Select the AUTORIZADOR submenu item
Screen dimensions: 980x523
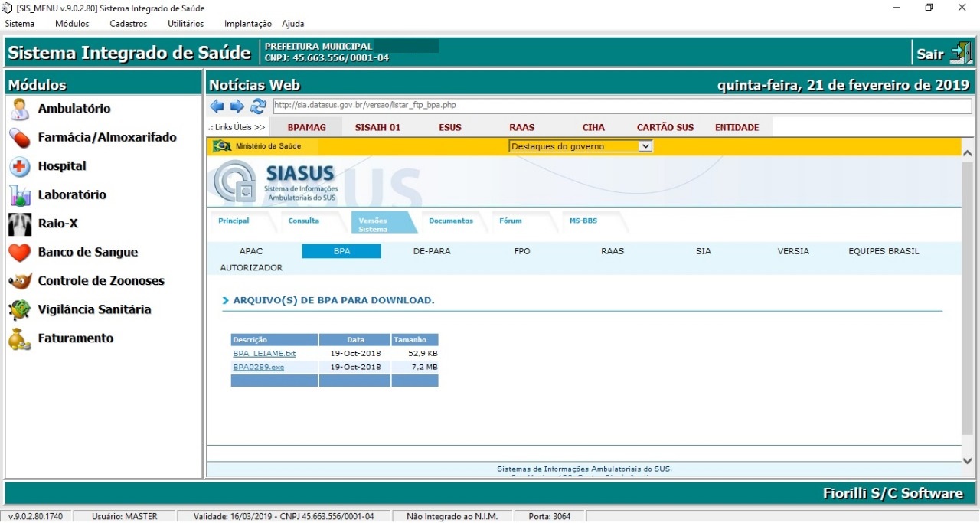251,268
